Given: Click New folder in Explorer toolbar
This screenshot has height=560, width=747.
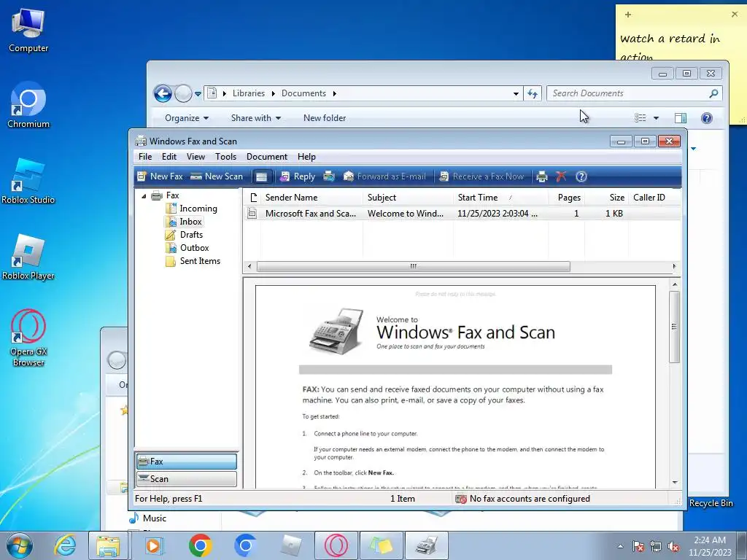Looking at the screenshot, I should click(325, 118).
